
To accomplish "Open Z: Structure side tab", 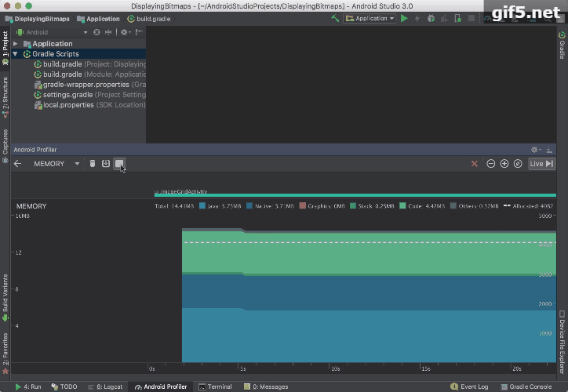I will tap(5, 97).
